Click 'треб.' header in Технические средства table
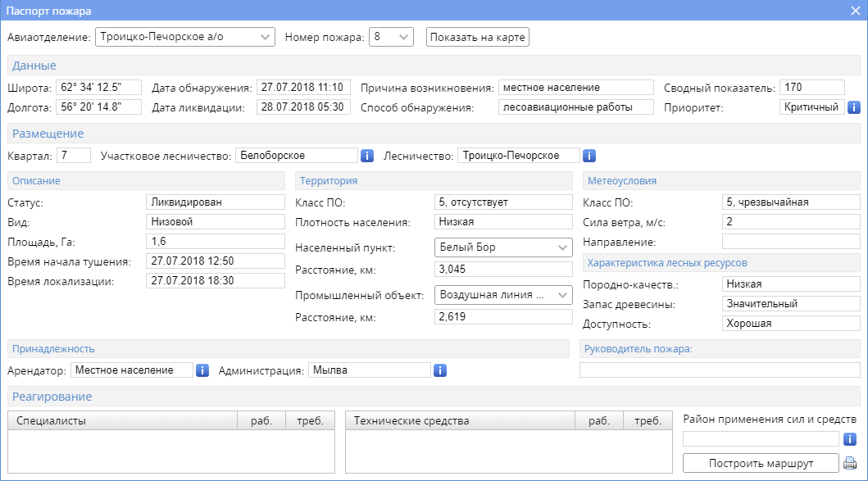Screen dimensions: 868x481 pos(648,420)
